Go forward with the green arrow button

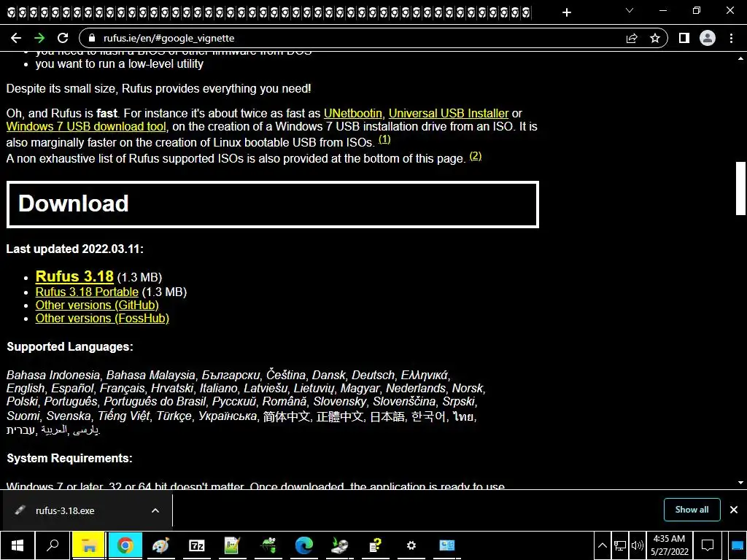coord(39,38)
